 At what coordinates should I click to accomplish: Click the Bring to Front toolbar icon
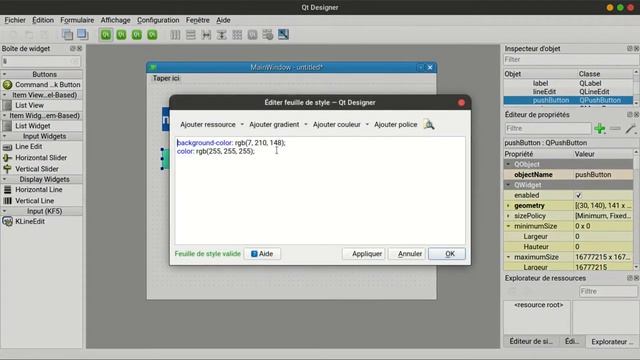tap(82, 35)
